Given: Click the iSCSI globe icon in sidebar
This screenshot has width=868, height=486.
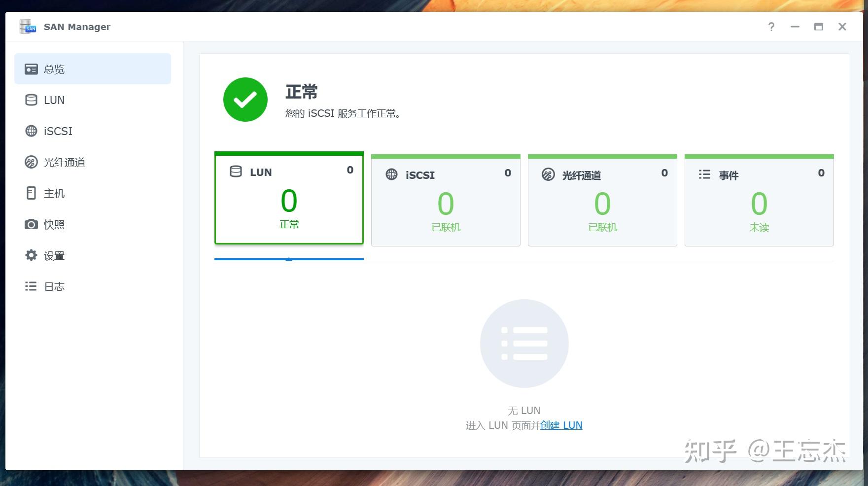Looking at the screenshot, I should click(x=31, y=131).
